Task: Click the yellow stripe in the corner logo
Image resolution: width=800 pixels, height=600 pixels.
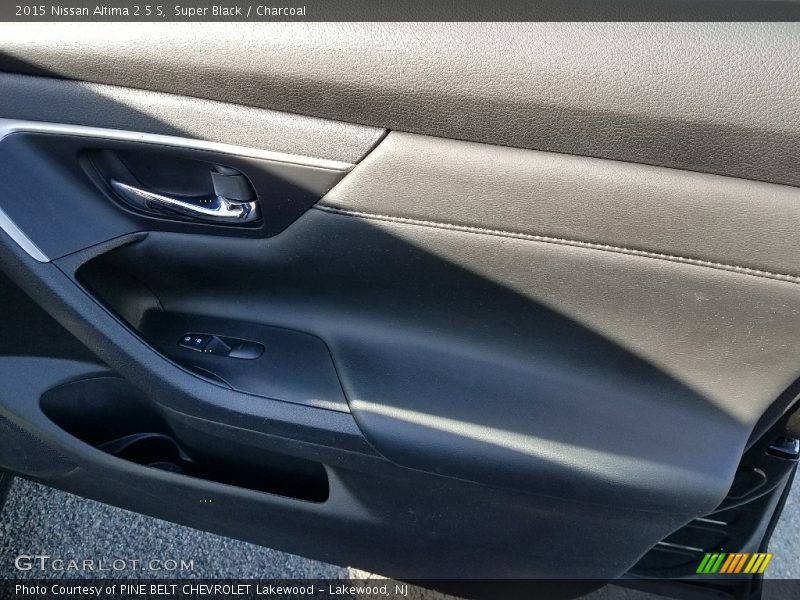Action: pos(757,562)
